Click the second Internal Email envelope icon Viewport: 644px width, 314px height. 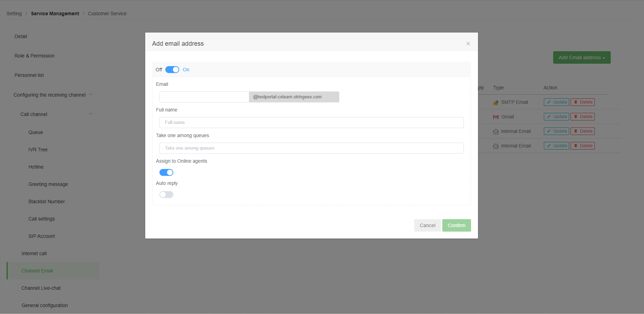coord(496,146)
